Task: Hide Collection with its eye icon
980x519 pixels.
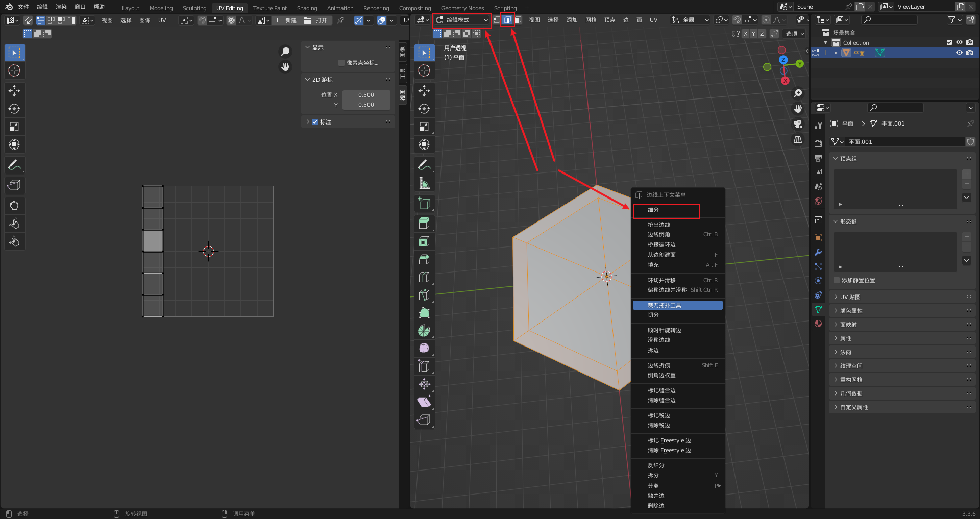Action: pyautogui.click(x=959, y=43)
